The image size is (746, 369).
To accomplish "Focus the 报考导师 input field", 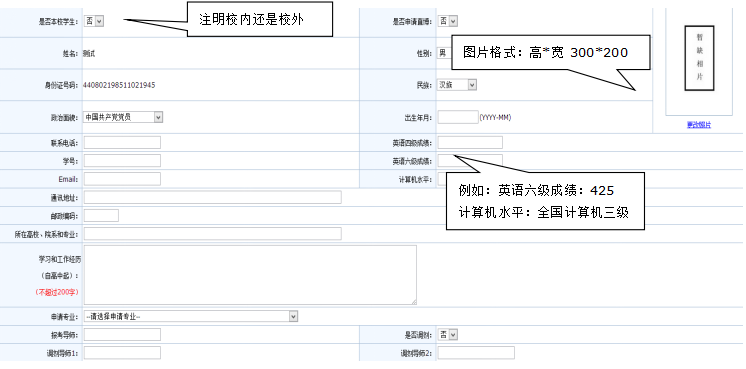I will (x=122, y=335).
